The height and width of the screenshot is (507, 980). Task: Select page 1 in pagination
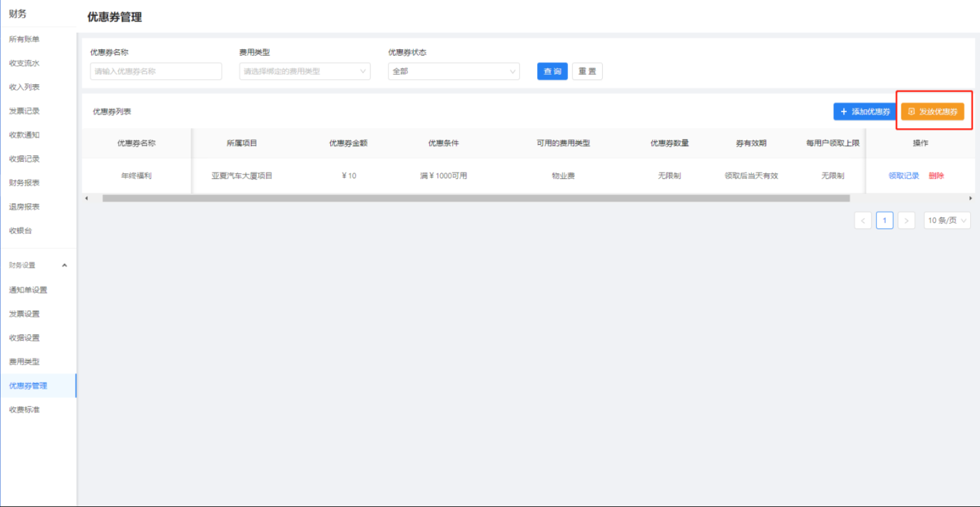tap(884, 220)
